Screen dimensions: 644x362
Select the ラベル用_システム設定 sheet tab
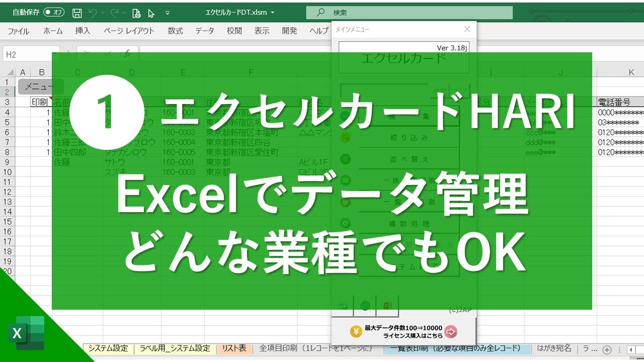coord(175,348)
